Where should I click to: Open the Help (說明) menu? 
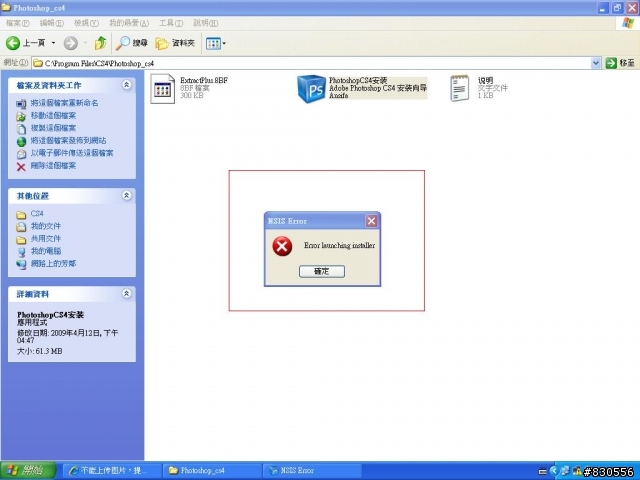pos(205,23)
